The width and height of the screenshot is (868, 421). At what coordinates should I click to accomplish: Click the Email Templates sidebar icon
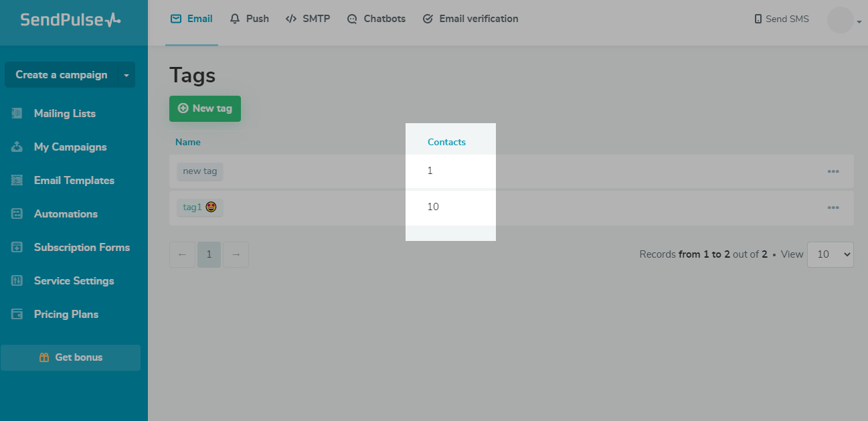[x=17, y=181]
